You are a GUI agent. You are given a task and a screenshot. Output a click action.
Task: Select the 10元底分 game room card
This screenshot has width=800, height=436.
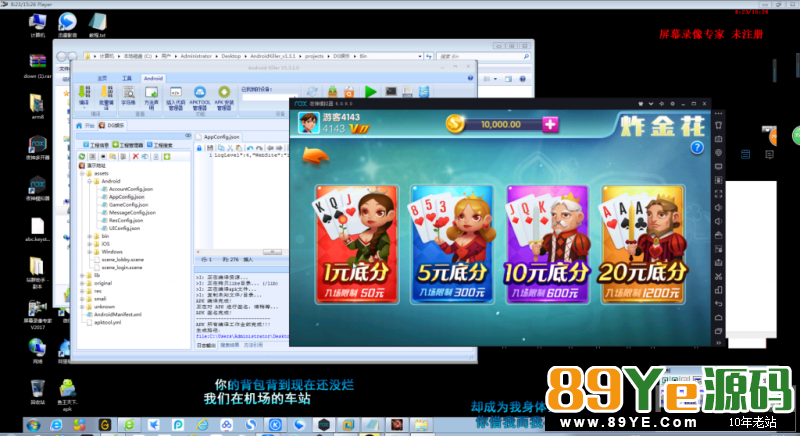(x=547, y=244)
